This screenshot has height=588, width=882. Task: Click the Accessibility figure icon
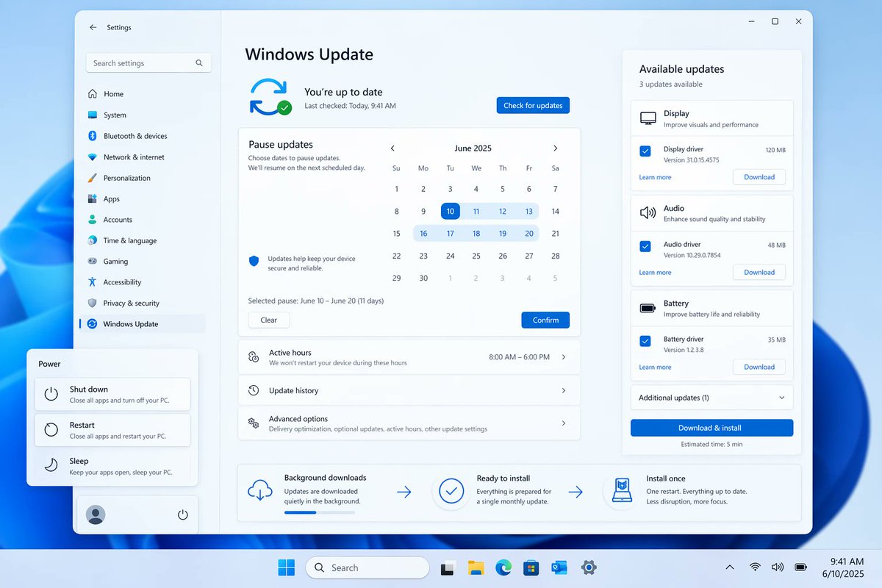(x=93, y=282)
